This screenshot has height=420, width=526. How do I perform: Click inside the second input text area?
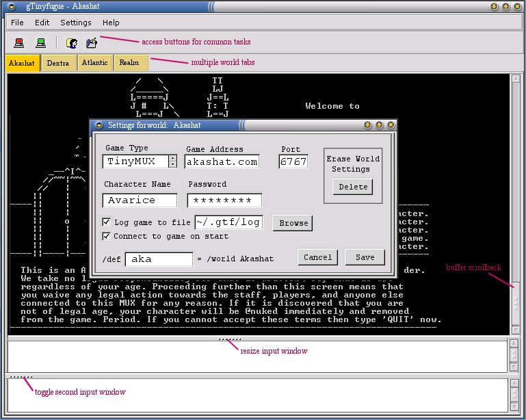257,395
